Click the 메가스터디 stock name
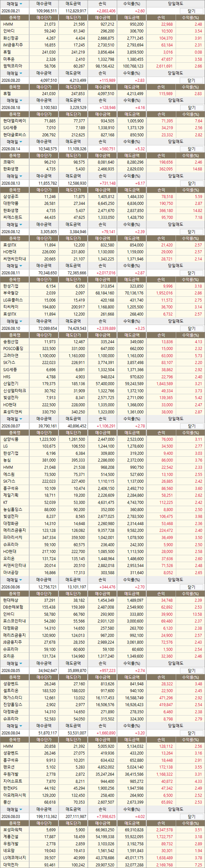The image size is (205, 868). (x=13, y=698)
